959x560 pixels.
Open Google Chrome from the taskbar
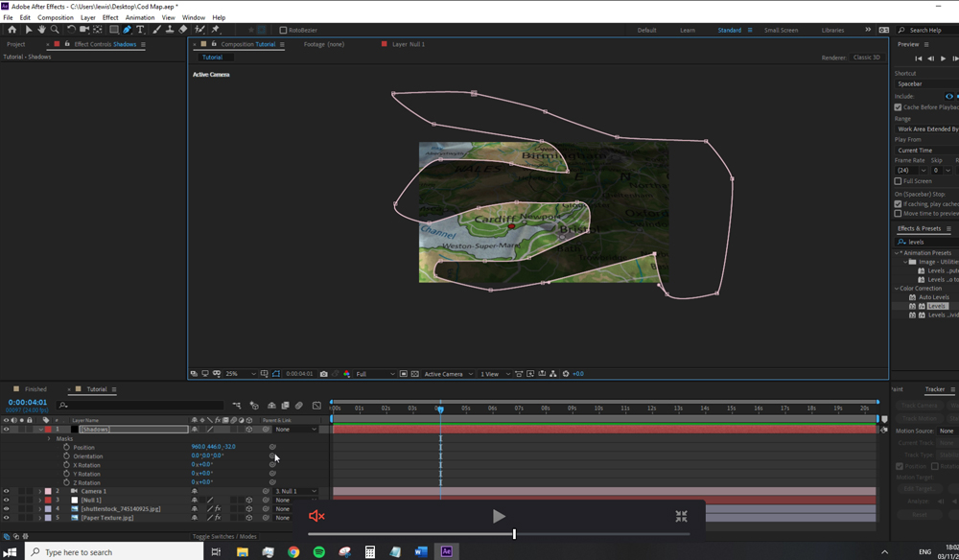tap(293, 552)
